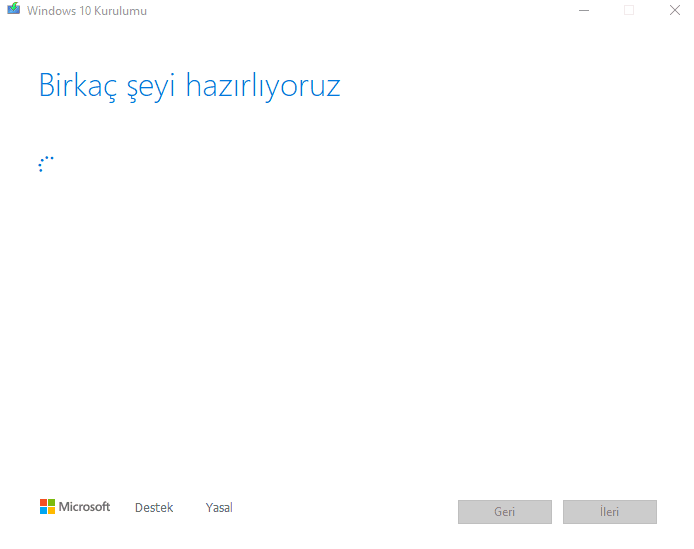Click the blue square of Microsoft logo
Image resolution: width=694 pixels, height=549 pixels.
pos(43,511)
